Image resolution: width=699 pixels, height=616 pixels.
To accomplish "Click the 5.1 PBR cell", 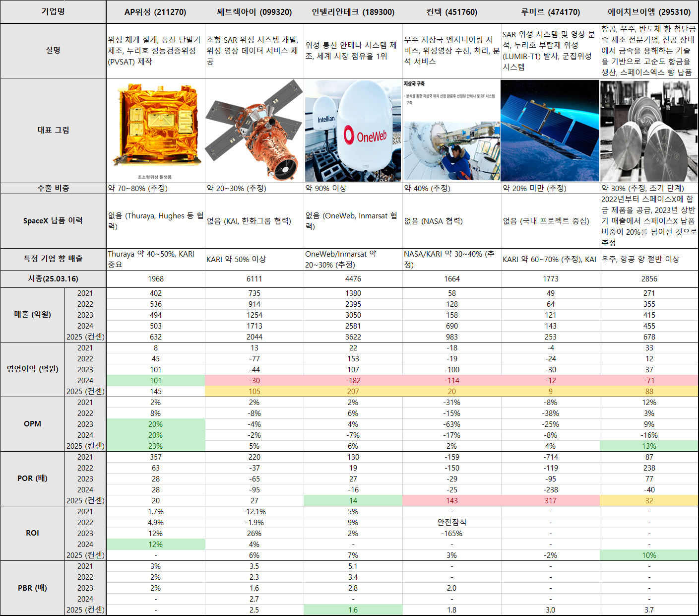I will (353, 566).
